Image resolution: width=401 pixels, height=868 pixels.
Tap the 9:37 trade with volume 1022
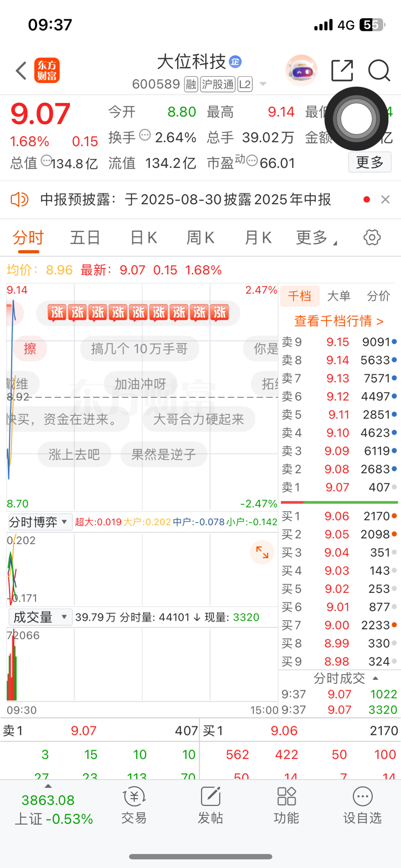339,694
